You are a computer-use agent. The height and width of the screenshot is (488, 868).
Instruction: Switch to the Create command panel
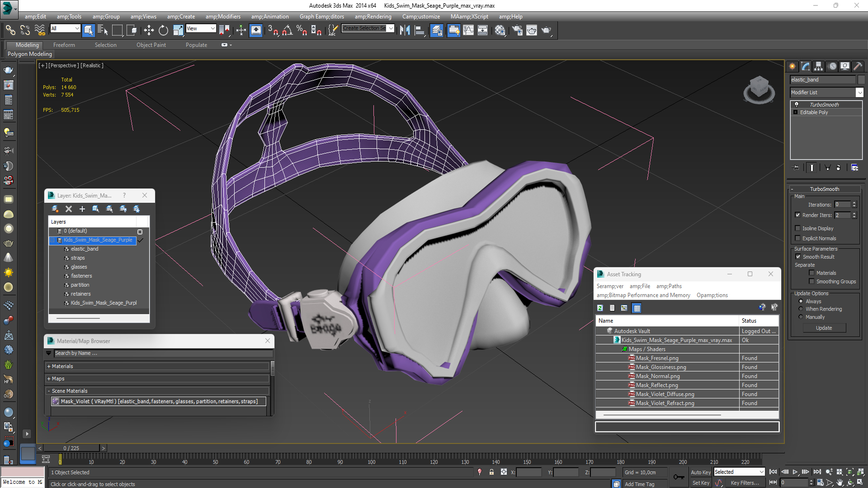point(793,66)
